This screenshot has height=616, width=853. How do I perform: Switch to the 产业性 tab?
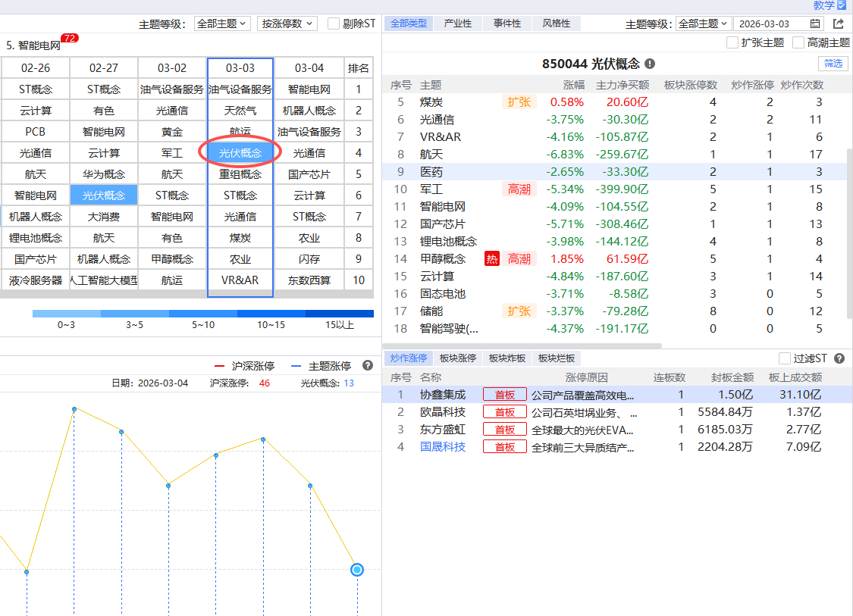pyautogui.click(x=458, y=23)
